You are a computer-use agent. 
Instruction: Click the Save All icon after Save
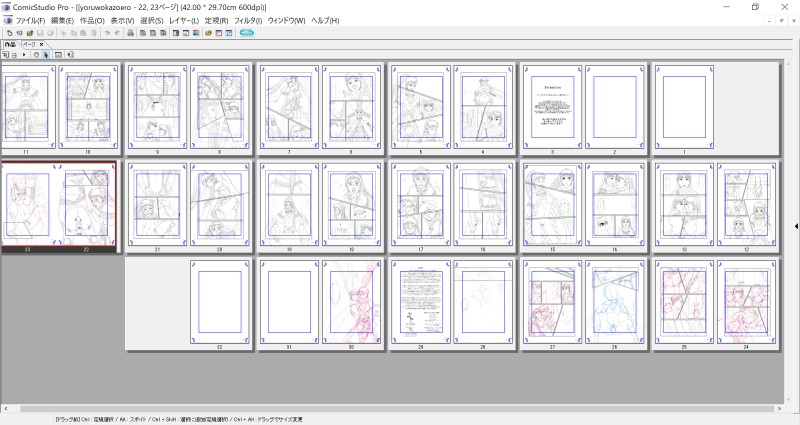pos(50,33)
